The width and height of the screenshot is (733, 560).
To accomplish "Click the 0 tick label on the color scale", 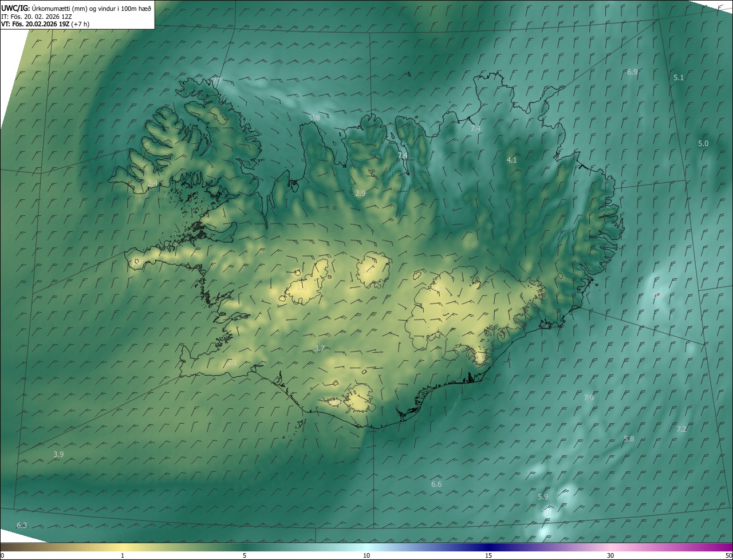I will tap(2, 555).
